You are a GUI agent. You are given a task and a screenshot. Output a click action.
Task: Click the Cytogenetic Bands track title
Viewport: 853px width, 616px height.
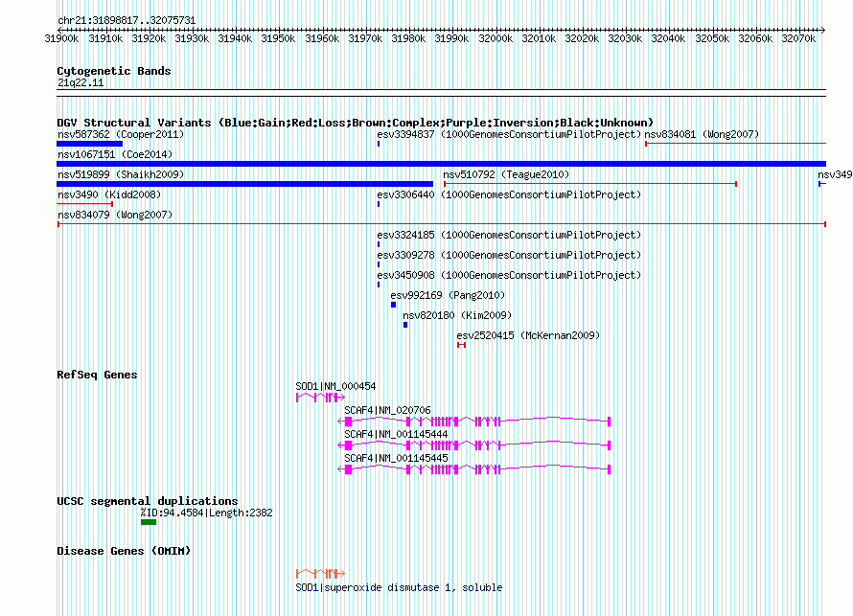(x=114, y=71)
